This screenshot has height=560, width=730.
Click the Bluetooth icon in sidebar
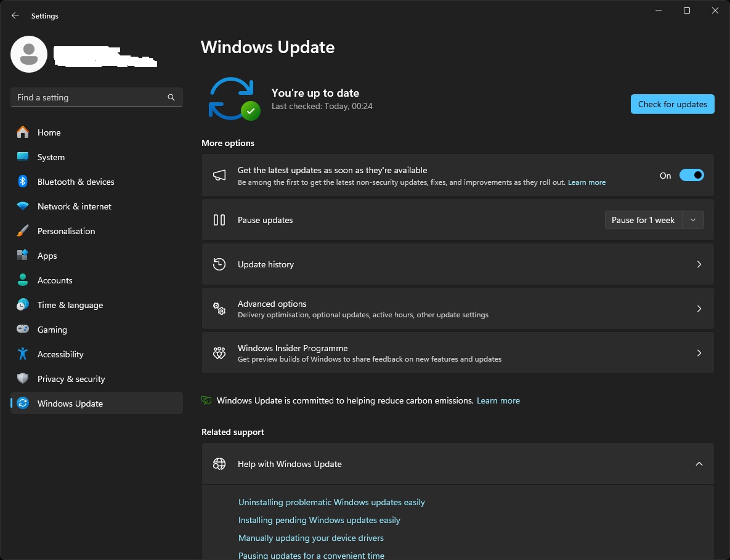click(x=22, y=182)
